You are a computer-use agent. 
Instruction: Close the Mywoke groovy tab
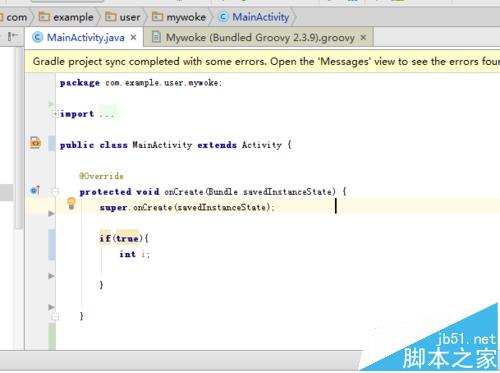pyautogui.click(x=363, y=37)
